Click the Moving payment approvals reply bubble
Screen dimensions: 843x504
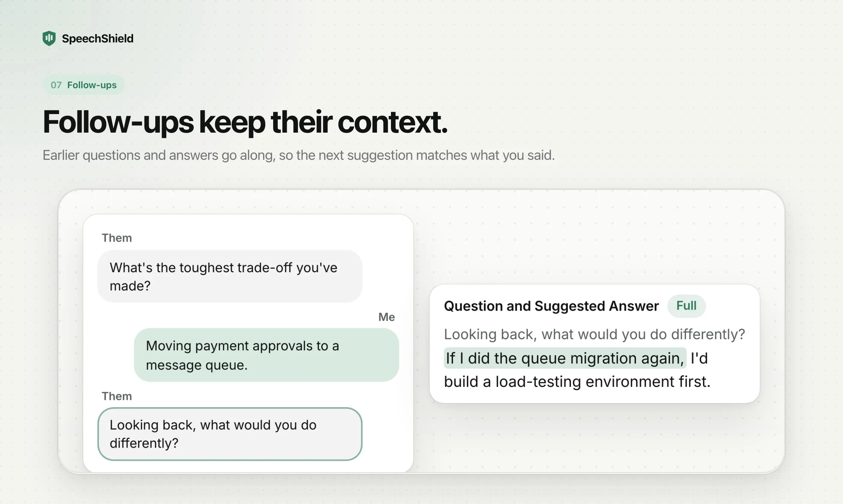click(267, 355)
